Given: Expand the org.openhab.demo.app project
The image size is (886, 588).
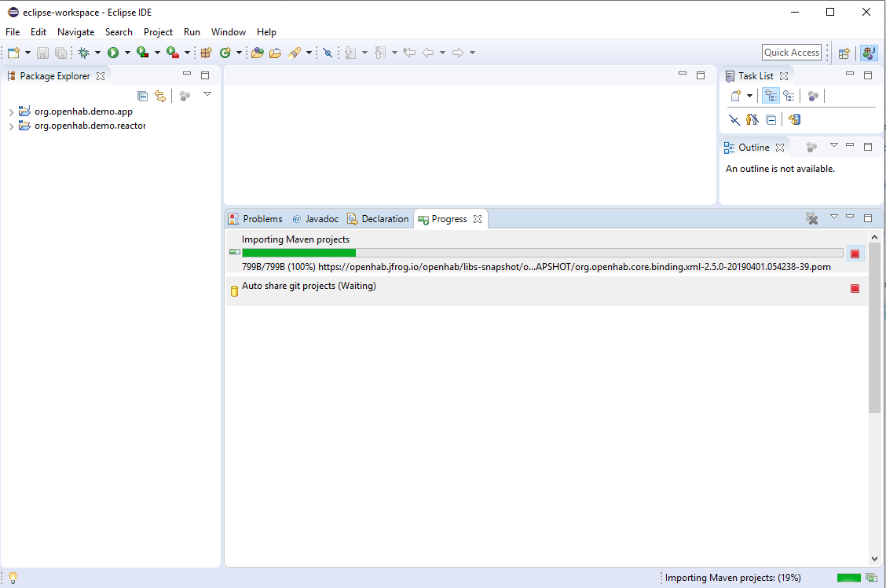Looking at the screenshot, I should click(13, 111).
